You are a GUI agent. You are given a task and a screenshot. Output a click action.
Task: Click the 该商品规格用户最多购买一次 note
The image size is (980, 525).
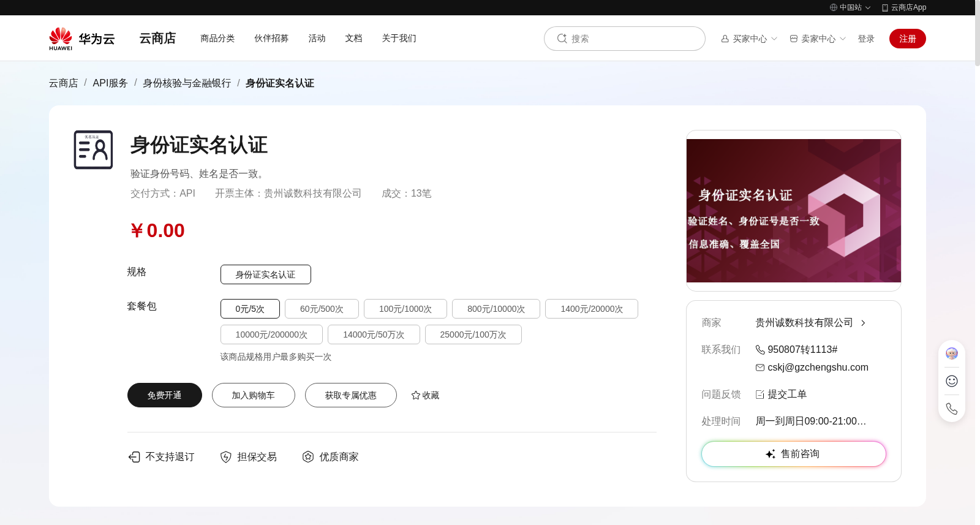point(276,357)
